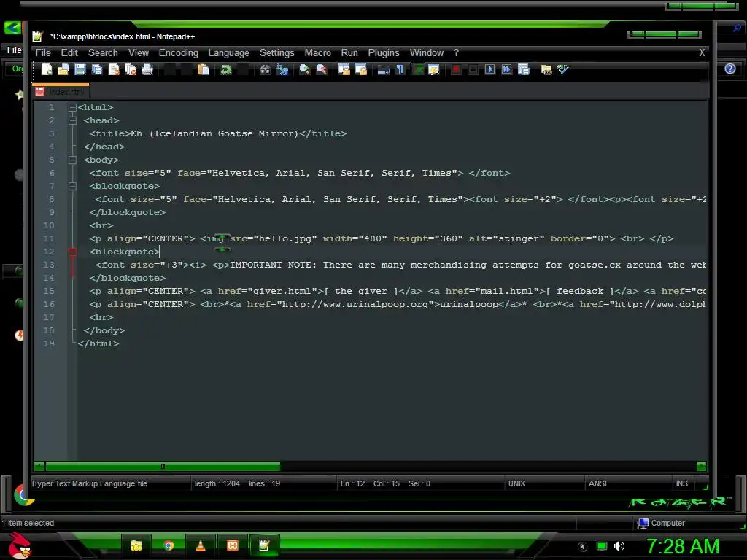Open XAMPP control panel from the taskbar
Screen dimensions: 747x560
tap(233, 545)
